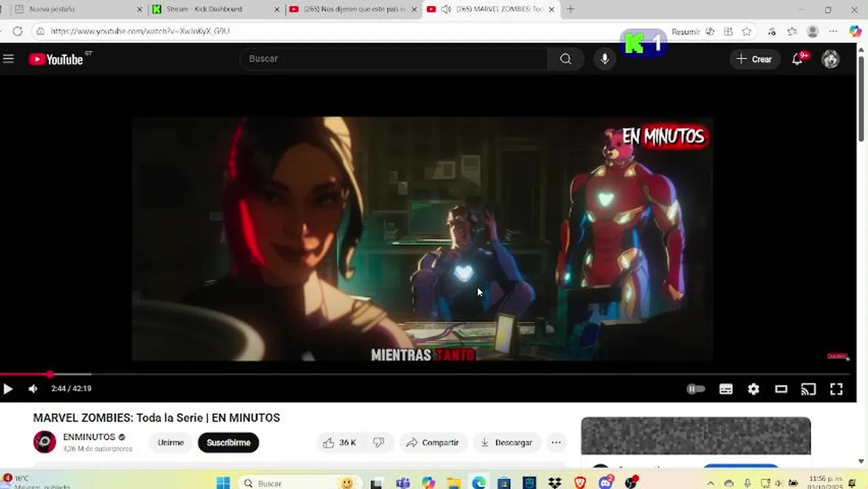Image resolution: width=868 pixels, height=489 pixels.
Task: Switch to the Stream - Kick Dashboard tab
Action: [x=215, y=10]
